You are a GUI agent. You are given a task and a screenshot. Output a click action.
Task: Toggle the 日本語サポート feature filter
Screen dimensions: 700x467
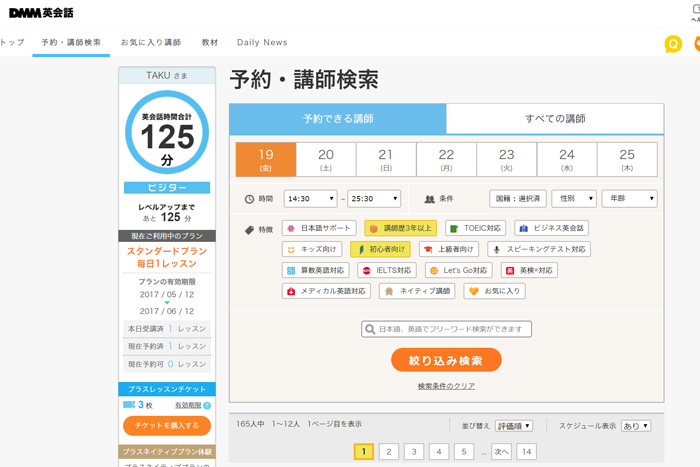pyautogui.click(x=319, y=228)
